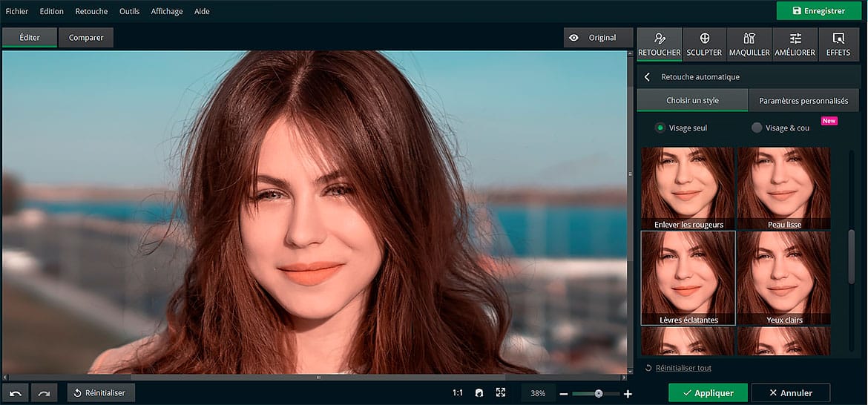This screenshot has width=868, height=405.
Task: Select the AMÉLIORER sliders tab
Action: [x=795, y=45]
